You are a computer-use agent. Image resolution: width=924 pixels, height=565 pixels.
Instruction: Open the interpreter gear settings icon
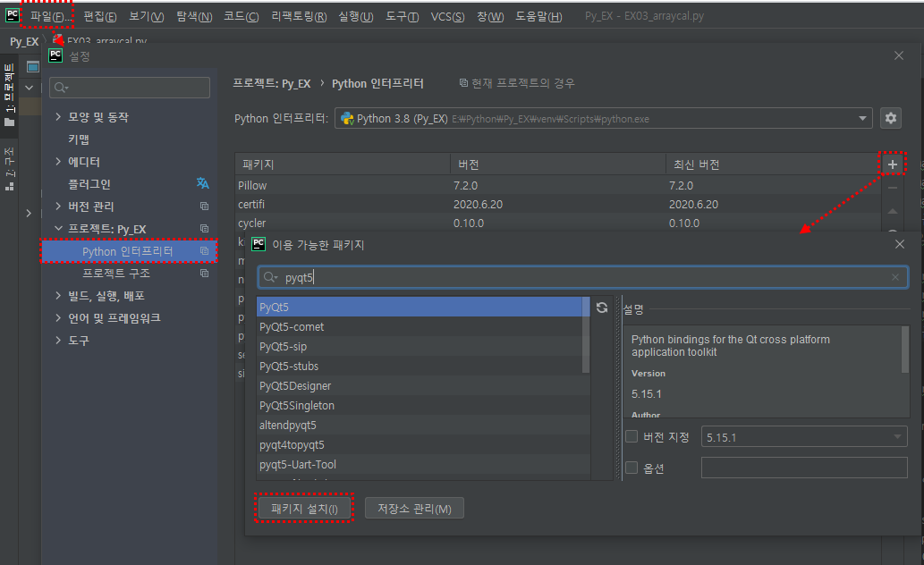pyautogui.click(x=890, y=118)
